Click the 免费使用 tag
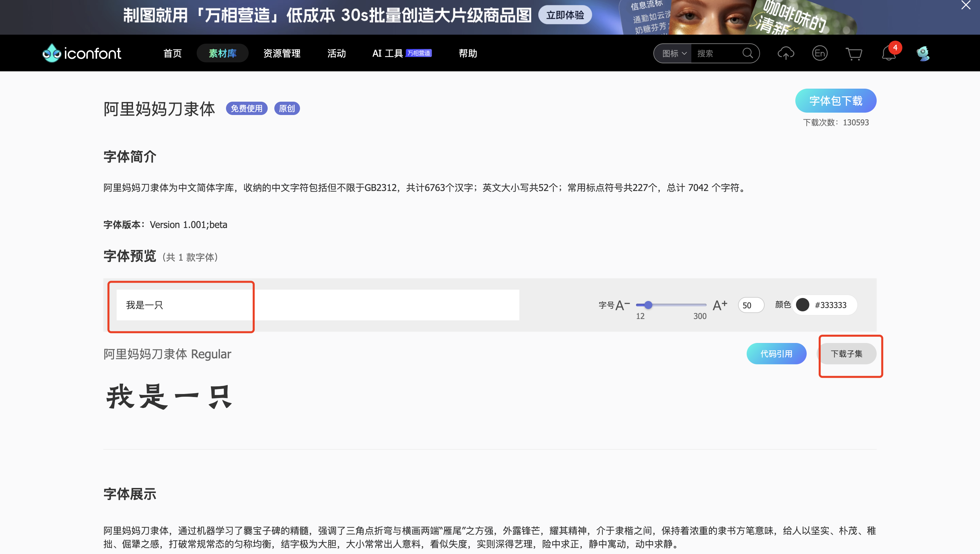Image resolution: width=980 pixels, height=554 pixels. click(x=247, y=108)
